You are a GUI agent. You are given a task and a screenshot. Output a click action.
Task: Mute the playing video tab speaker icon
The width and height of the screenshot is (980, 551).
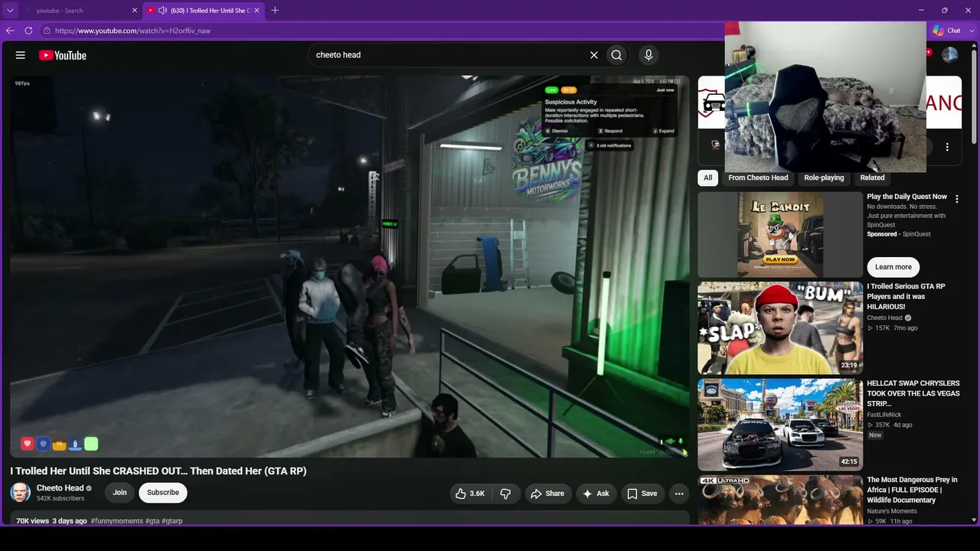[x=162, y=11]
